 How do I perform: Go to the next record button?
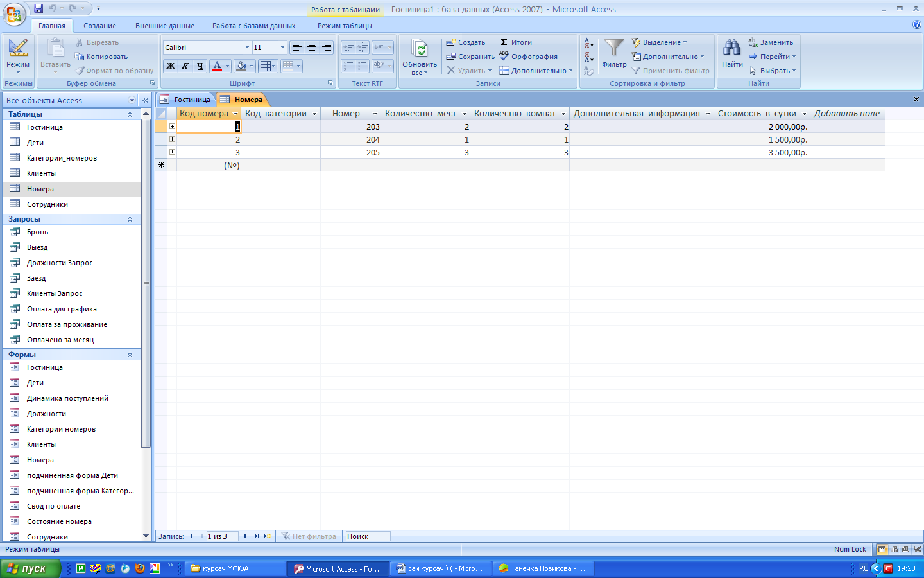click(246, 536)
